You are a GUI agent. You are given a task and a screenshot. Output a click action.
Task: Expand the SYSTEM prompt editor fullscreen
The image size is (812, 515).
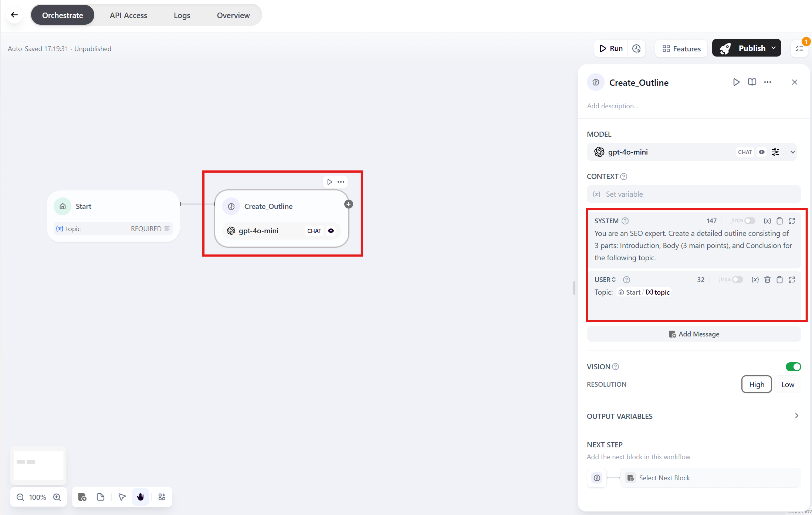(x=792, y=221)
